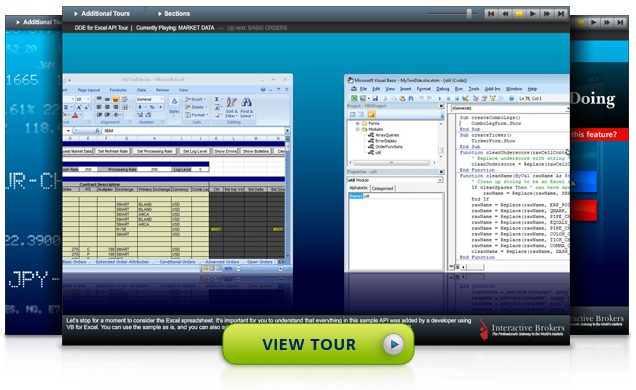Click blue Help icon in VB toolbar
This screenshot has width=636, height=390.
click(511, 98)
